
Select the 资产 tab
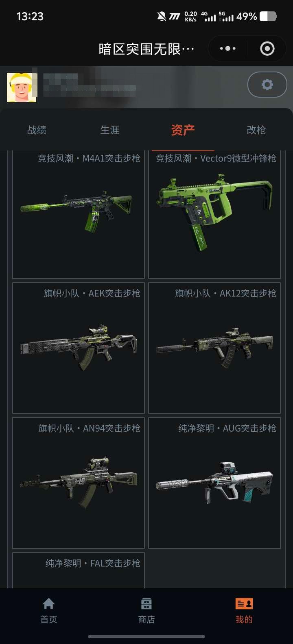pyautogui.click(x=183, y=130)
